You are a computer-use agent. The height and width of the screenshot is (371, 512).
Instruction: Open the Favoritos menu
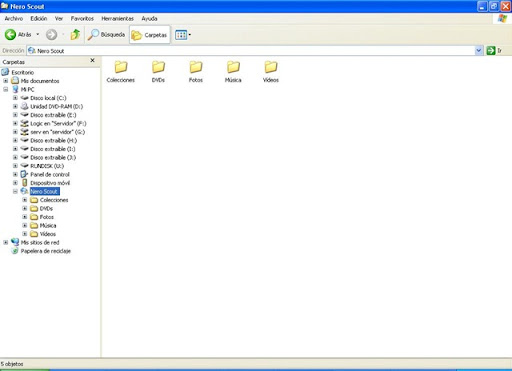82,19
